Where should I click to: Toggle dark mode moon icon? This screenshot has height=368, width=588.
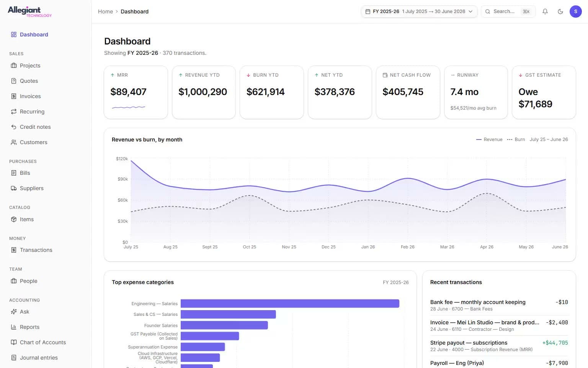pyautogui.click(x=560, y=11)
